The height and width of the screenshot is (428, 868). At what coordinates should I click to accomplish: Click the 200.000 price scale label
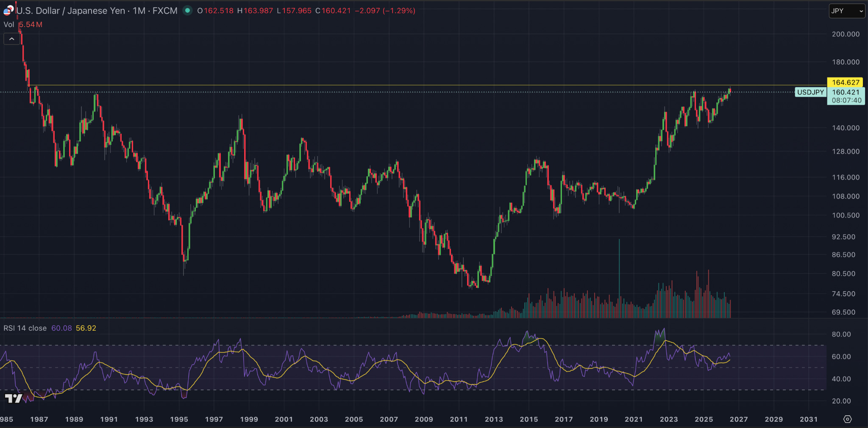coord(846,34)
